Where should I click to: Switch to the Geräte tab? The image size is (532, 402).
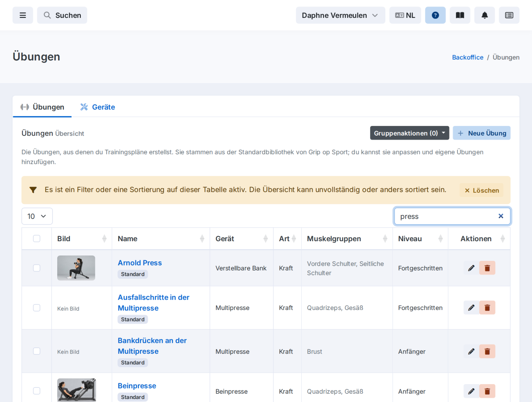coord(97,107)
